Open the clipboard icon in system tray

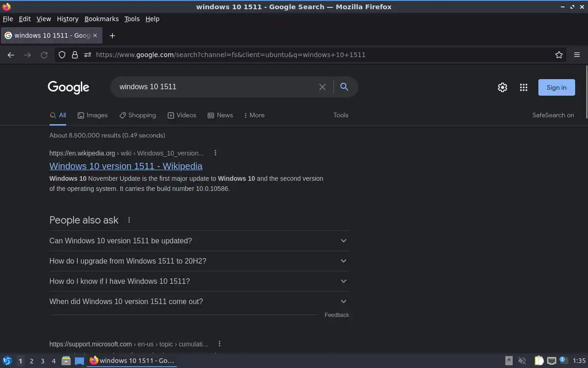[x=539, y=361]
